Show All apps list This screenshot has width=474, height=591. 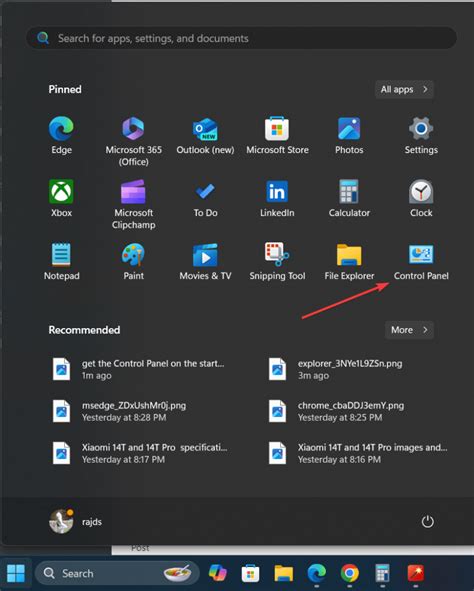click(x=404, y=89)
